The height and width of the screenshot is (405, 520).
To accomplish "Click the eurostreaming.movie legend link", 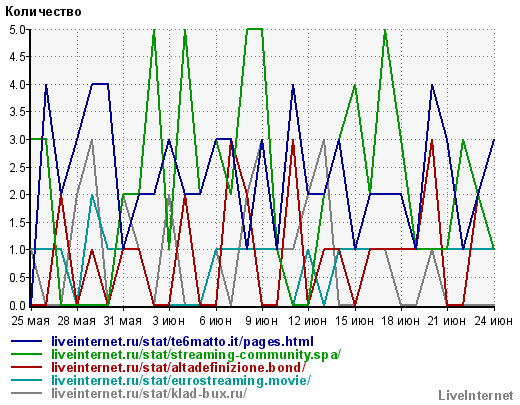I will tap(181, 380).
